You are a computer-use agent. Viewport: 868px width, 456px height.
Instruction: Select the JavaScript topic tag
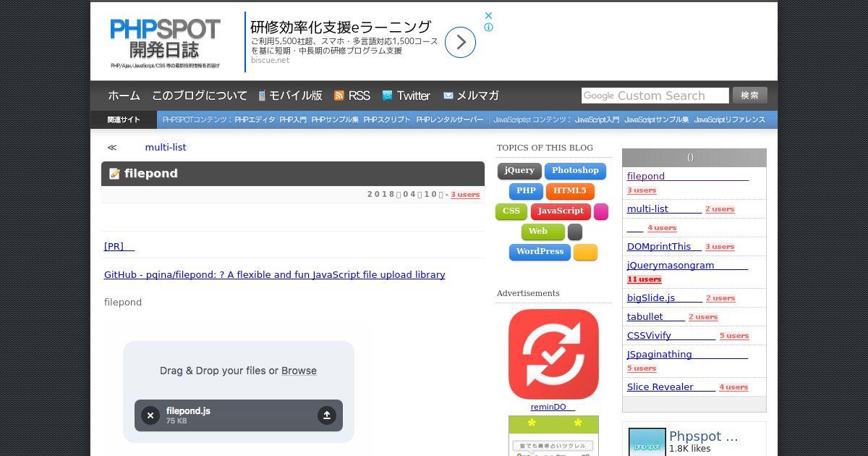[561, 211]
